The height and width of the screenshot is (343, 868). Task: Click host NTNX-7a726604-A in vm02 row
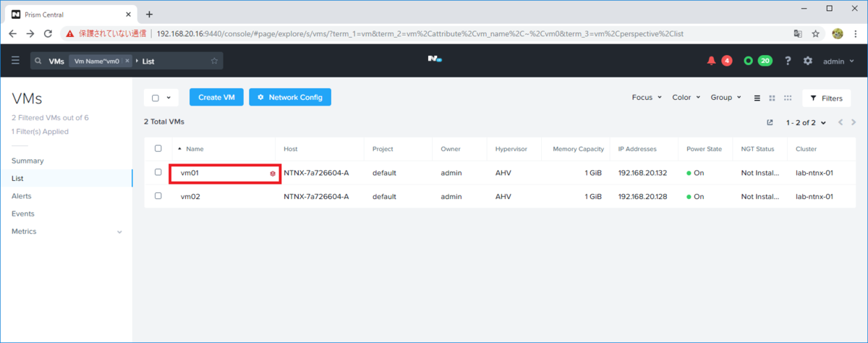(316, 197)
